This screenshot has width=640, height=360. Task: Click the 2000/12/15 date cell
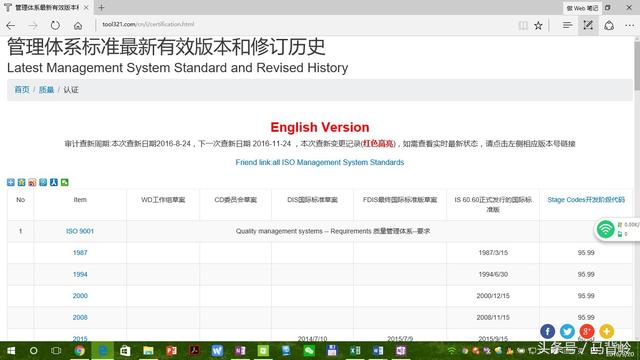pyautogui.click(x=493, y=296)
